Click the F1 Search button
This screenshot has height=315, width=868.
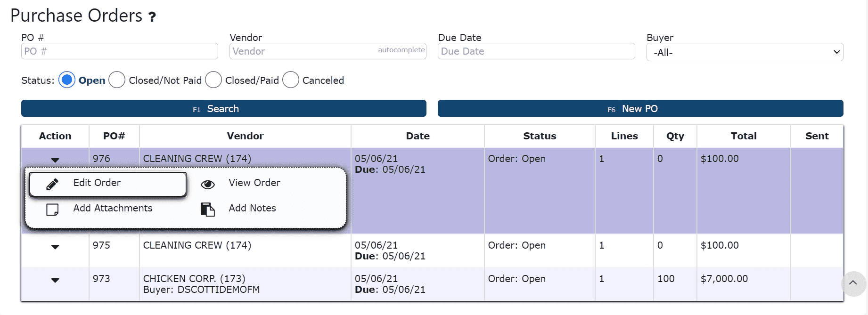click(x=224, y=108)
